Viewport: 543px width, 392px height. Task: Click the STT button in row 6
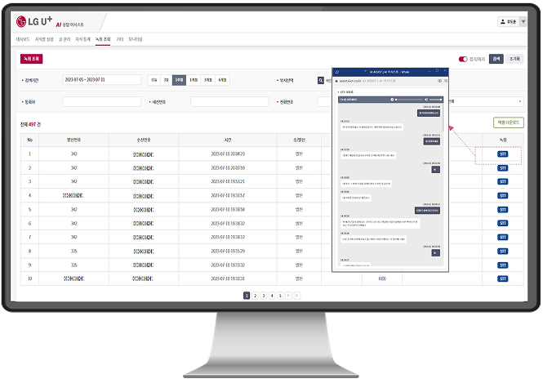pos(503,223)
